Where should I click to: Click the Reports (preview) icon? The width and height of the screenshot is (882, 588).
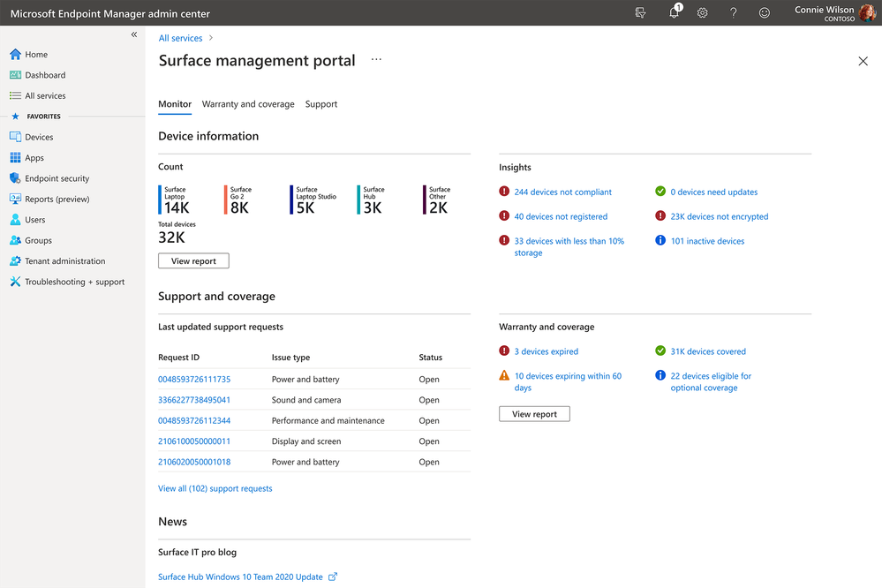(15, 199)
